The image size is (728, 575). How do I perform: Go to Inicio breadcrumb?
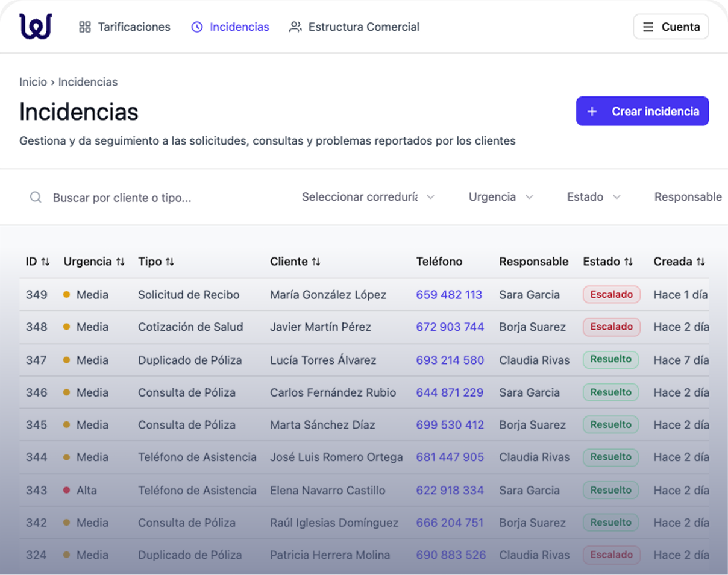[x=33, y=82]
